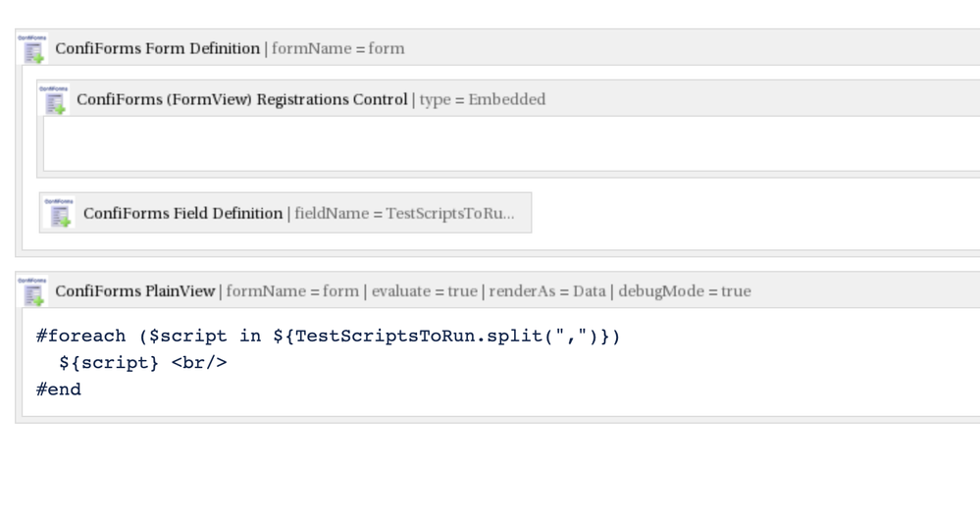980x519 pixels.
Task: Click the Field Definition macro icon
Action: [60, 213]
